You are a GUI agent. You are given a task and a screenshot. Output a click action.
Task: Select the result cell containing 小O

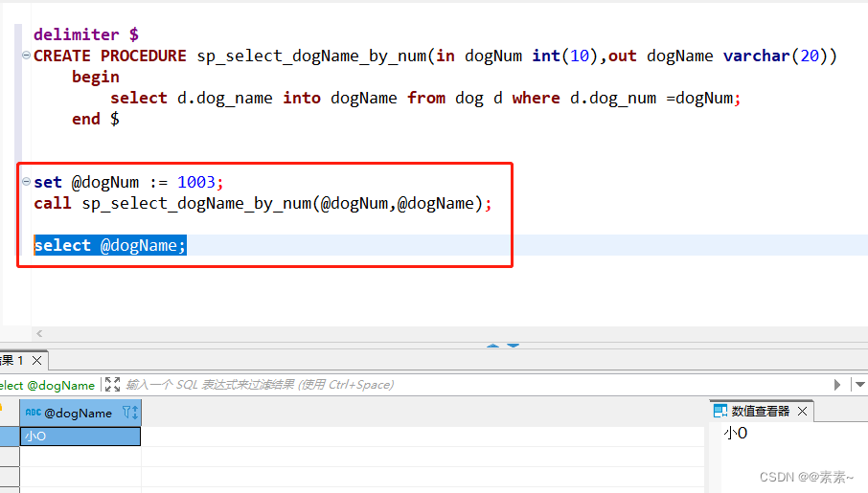[x=80, y=436]
